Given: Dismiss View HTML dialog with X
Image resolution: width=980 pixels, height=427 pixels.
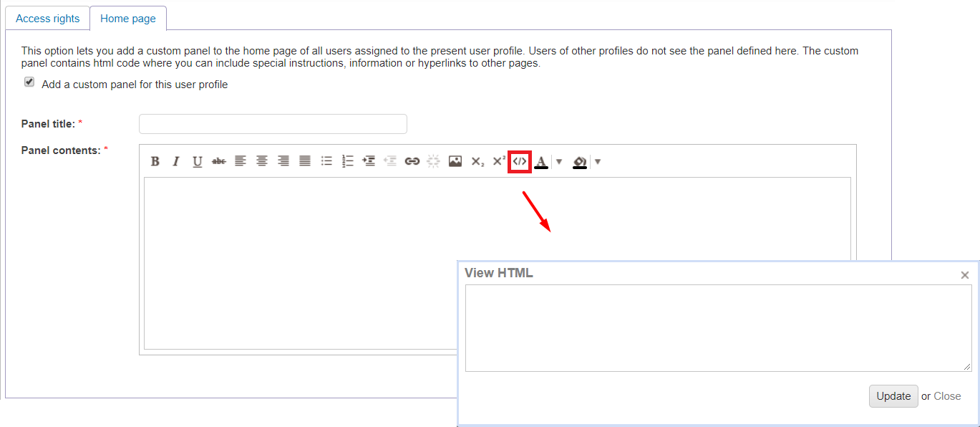Looking at the screenshot, I should [x=964, y=275].
